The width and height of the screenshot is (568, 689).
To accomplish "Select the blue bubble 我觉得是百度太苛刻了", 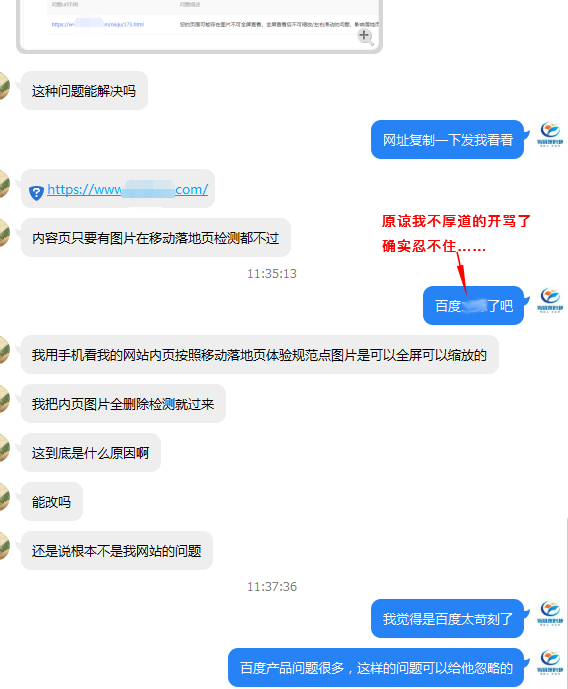I will coord(447,619).
